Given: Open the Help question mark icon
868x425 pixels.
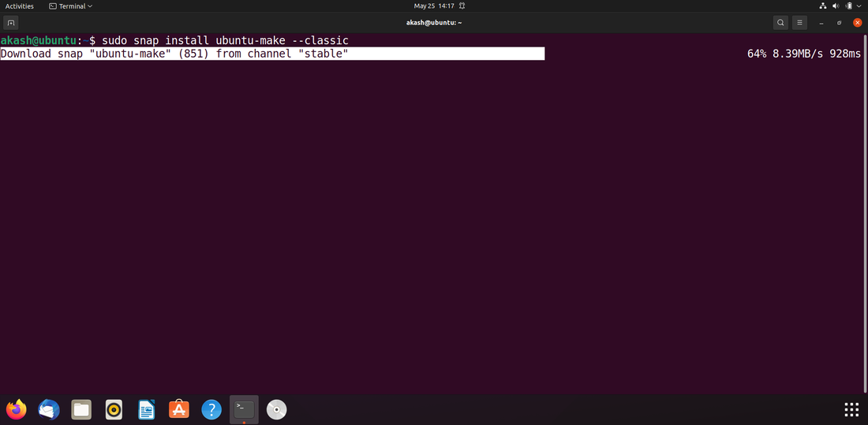Looking at the screenshot, I should [211, 409].
